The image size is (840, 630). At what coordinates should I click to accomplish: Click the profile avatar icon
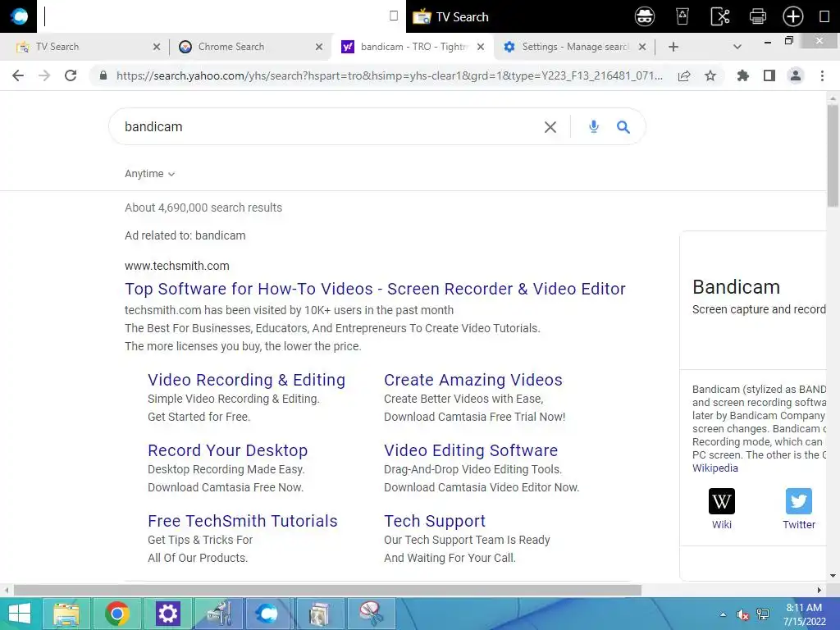(796, 75)
